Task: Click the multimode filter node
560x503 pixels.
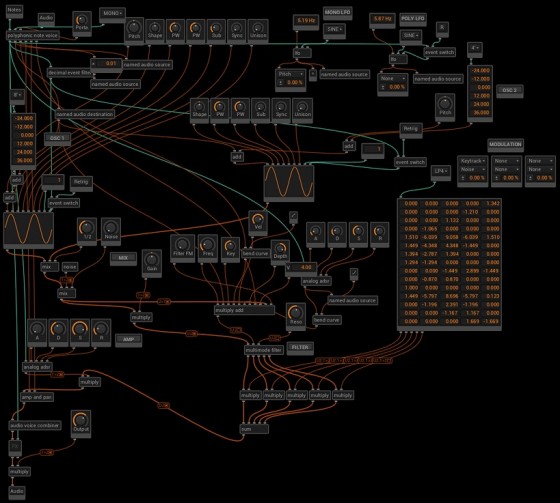Action: click(x=264, y=350)
